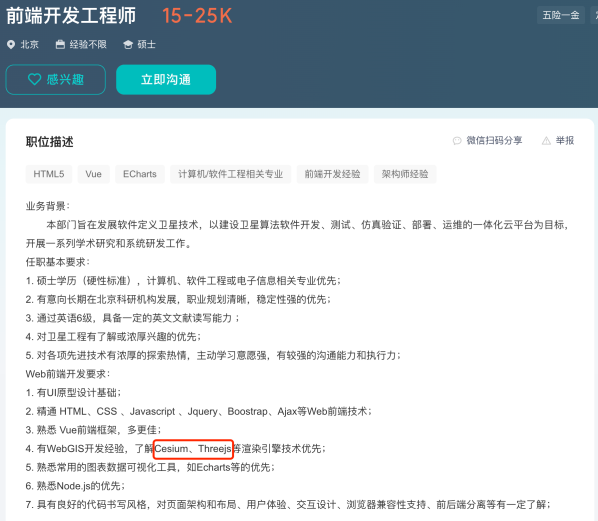Click the location pin icon beside 北京
Image resolution: width=598 pixels, height=521 pixels.
(11, 45)
